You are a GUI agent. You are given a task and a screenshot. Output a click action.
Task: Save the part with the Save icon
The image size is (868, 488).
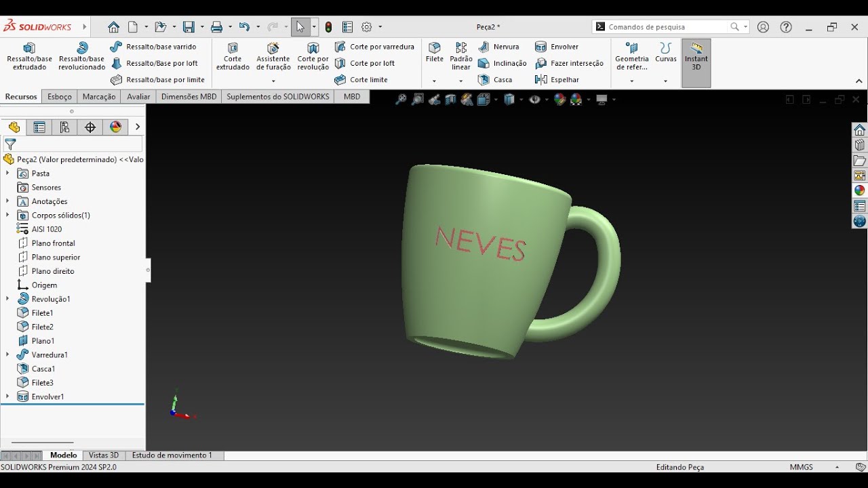click(189, 27)
